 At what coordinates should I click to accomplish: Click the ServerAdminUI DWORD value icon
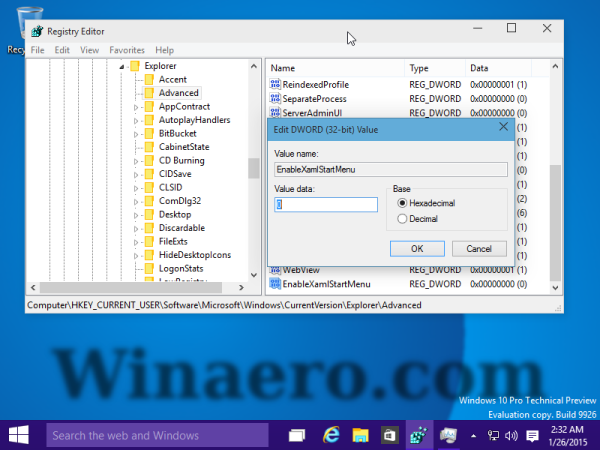click(x=275, y=112)
